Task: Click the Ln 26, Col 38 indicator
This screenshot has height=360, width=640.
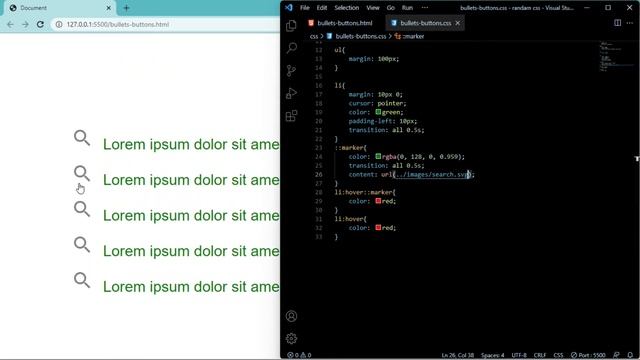Action: click(458, 355)
